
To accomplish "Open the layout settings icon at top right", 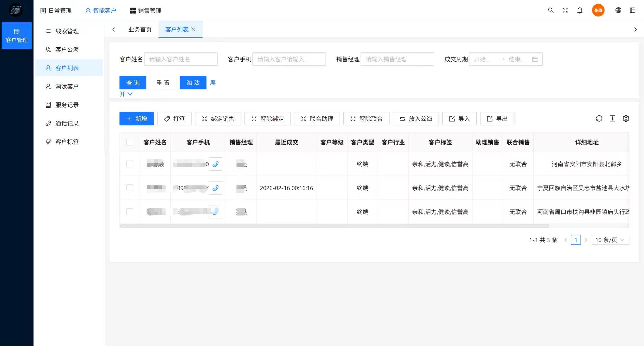I will click(x=633, y=10).
